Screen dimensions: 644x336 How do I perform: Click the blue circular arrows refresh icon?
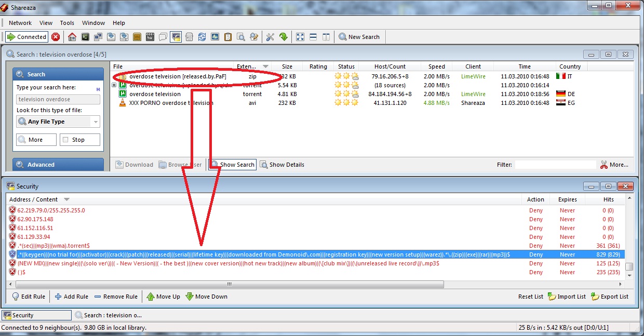[202, 37]
